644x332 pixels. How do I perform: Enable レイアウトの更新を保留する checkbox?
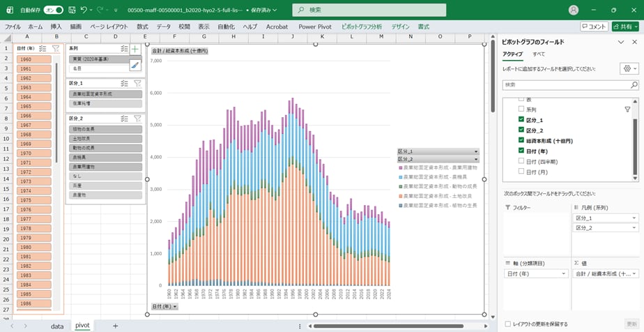(x=507, y=324)
